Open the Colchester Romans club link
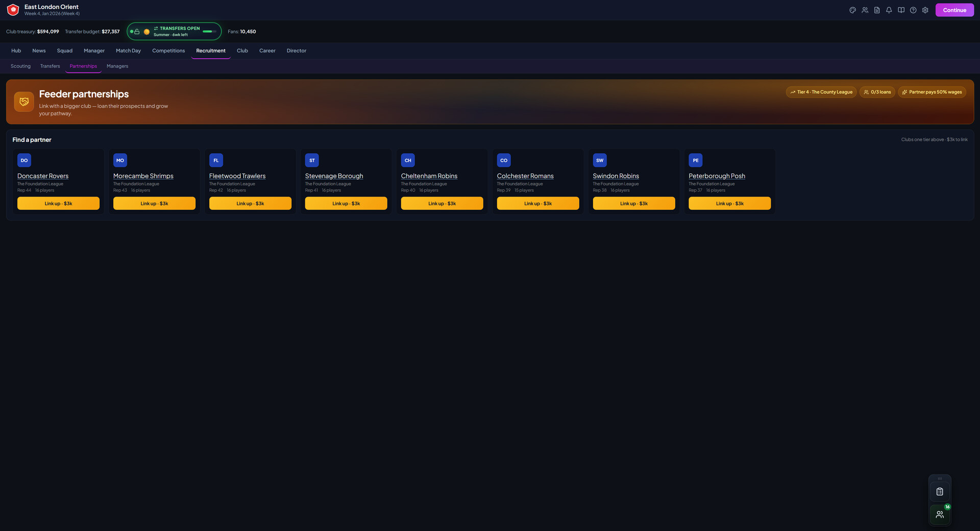 525,176
